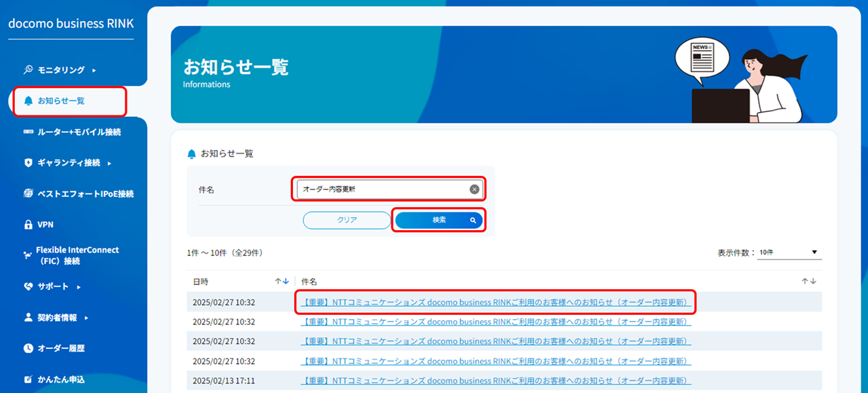Click the 表示件数： label text
The height and width of the screenshot is (393, 868).
[x=736, y=252]
